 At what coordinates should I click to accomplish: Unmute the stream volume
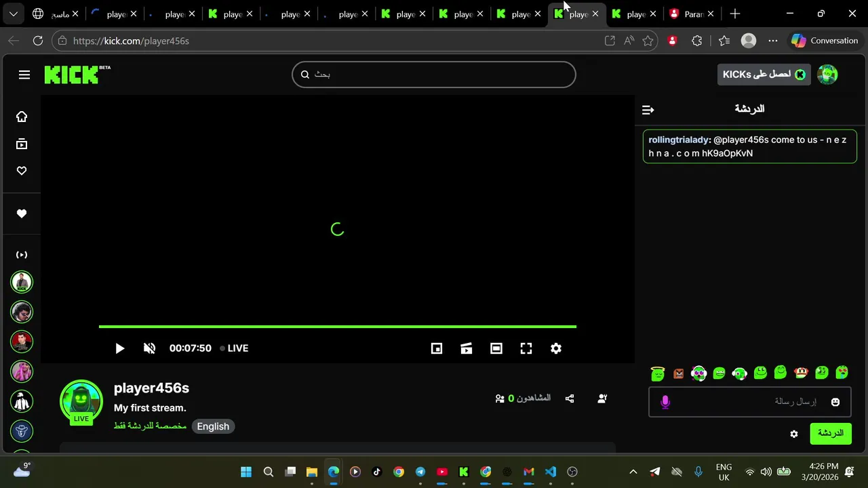149,348
